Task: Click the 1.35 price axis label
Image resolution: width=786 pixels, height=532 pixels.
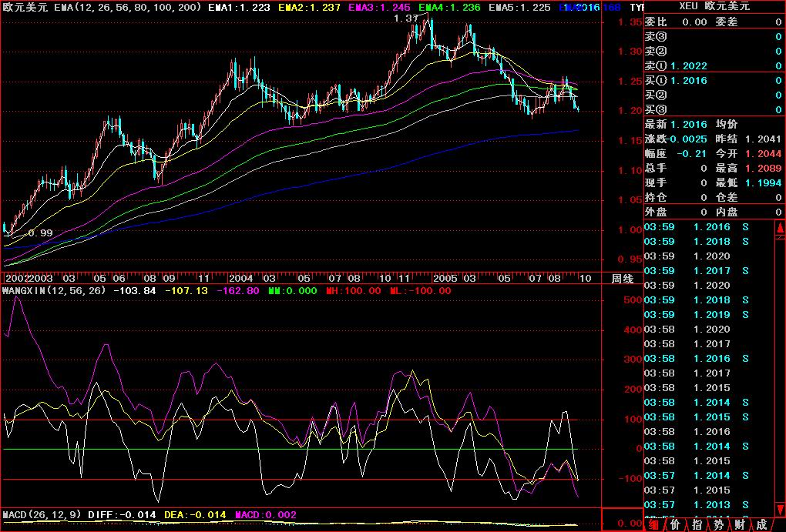Action: pos(630,22)
